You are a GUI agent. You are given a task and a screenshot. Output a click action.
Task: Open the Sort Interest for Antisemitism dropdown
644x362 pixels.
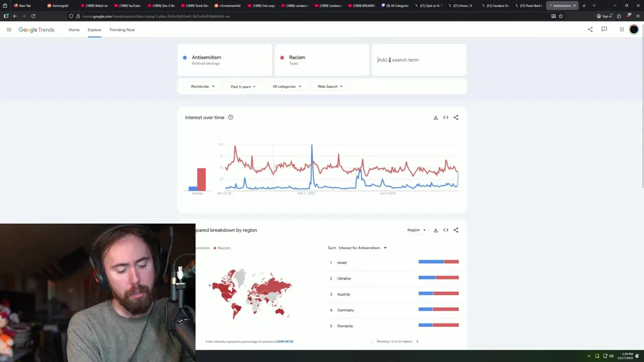363,248
